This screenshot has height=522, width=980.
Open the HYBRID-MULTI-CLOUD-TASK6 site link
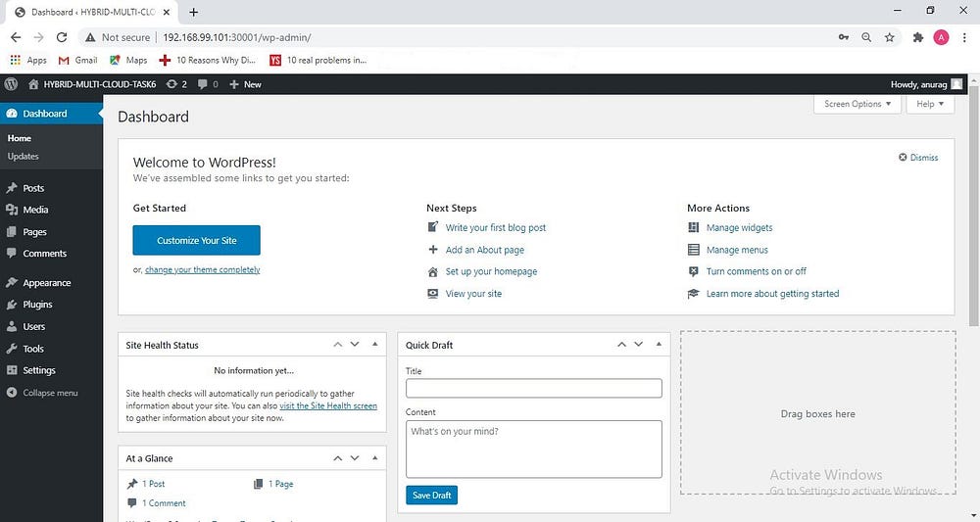[x=92, y=84]
